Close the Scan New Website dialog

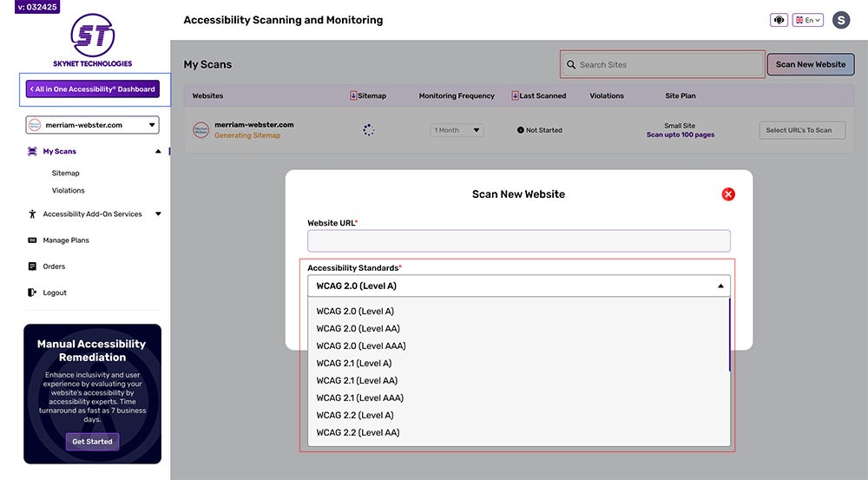pos(728,194)
